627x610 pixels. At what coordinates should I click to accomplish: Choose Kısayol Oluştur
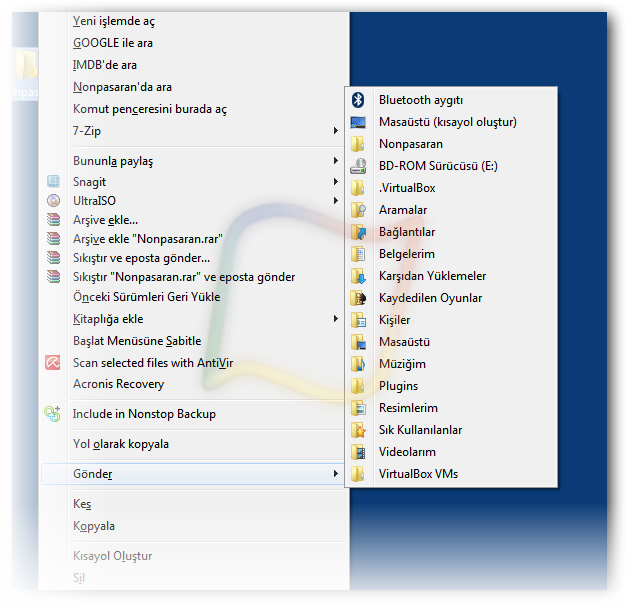[113, 556]
